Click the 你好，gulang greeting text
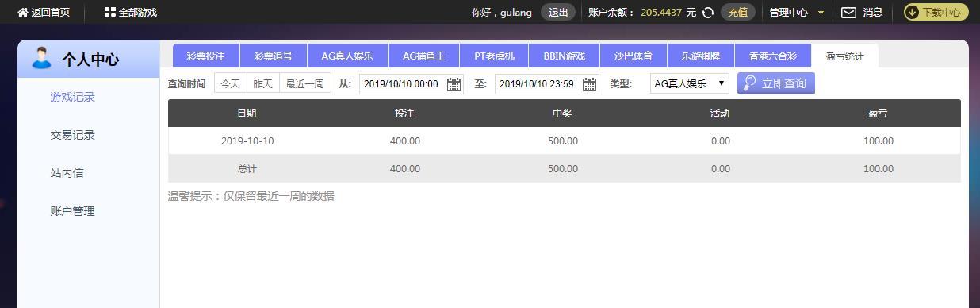Image resolution: width=980 pixels, height=308 pixels. tap(501, 13)
